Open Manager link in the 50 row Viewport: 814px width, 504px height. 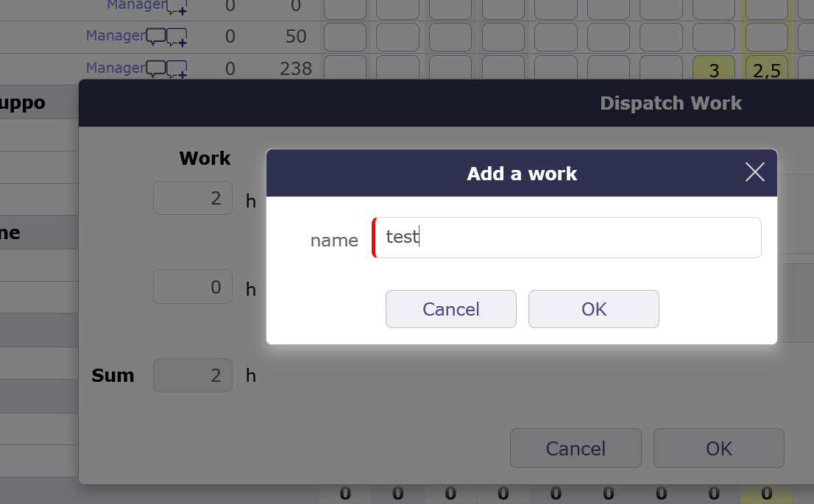pyautogui.click(x=115, y=35)
